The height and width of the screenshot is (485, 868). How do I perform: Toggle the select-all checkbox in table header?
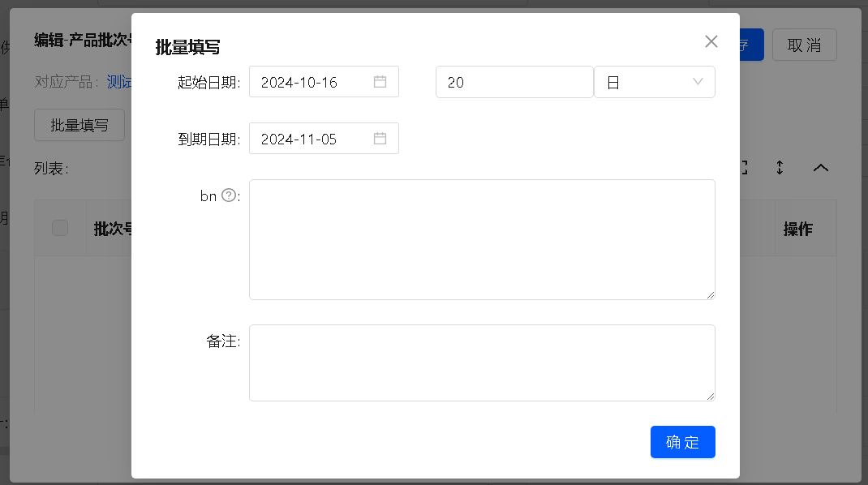click(x=60, y=229)
